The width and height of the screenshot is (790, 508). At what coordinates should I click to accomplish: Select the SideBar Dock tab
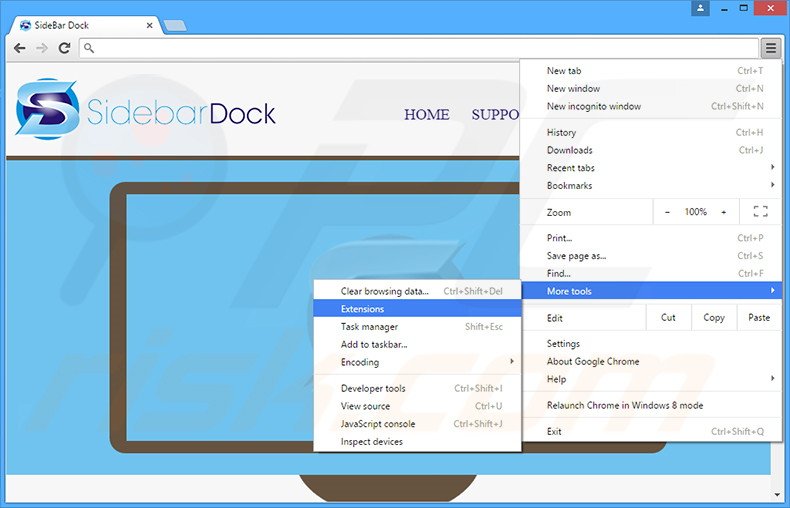(x=86, y=25)
